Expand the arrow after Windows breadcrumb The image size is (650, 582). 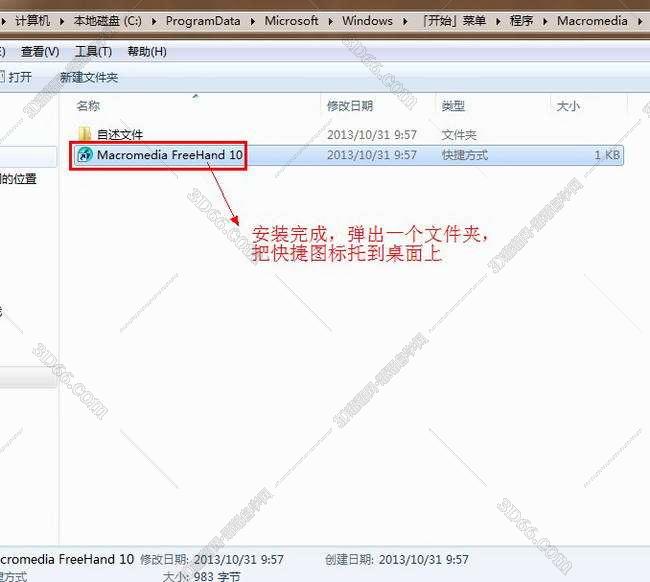(405, 21)
